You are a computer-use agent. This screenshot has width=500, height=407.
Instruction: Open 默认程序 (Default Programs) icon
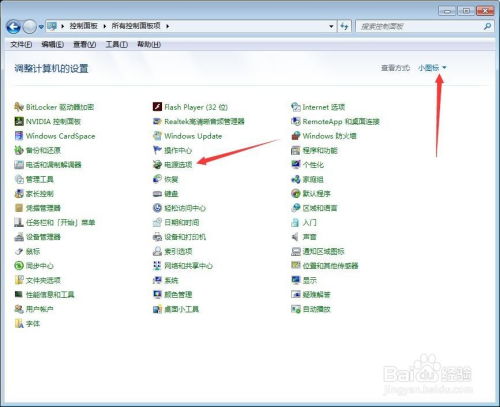pyautogui.click(x=296, y=194)
